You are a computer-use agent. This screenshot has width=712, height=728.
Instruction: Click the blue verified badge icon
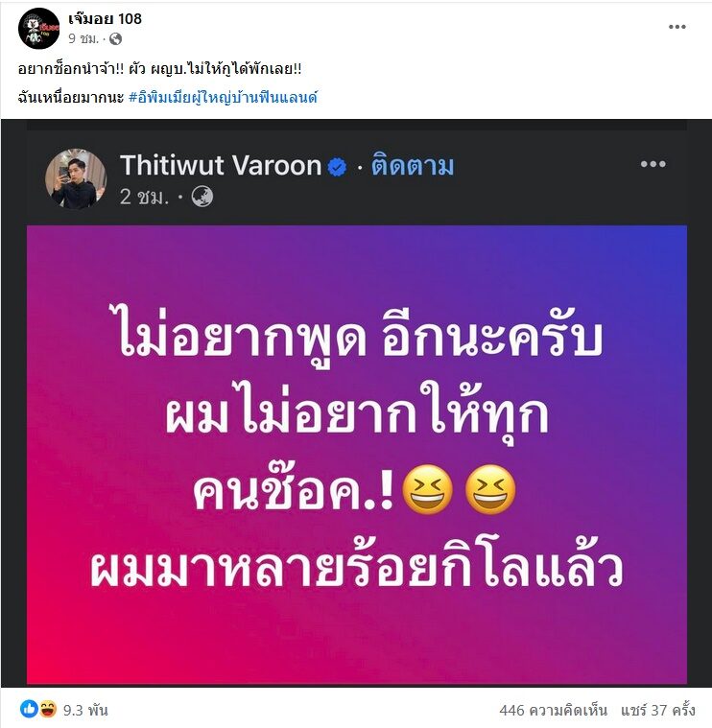coord(337,167)
